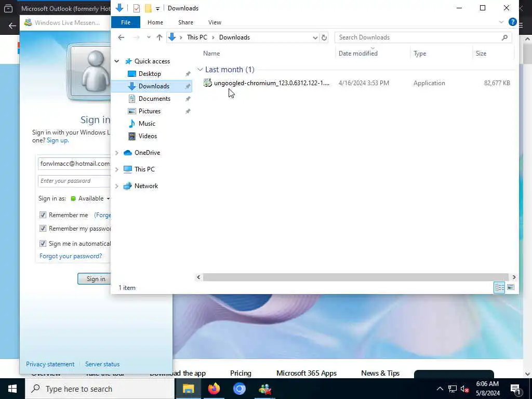
Task: Open Pictures in the navigation pane
Action: pos(149,111)
